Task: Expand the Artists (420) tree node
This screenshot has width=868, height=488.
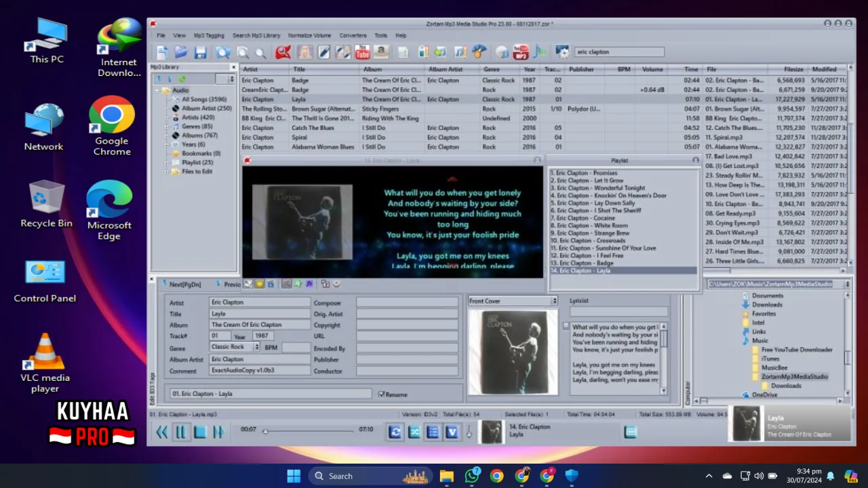Action: 166,117
